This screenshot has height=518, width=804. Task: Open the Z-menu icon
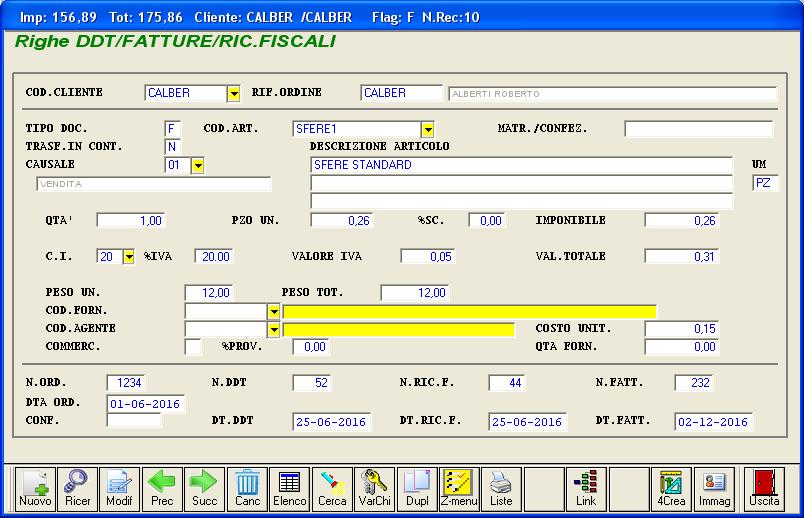click(x=459, y=489)
